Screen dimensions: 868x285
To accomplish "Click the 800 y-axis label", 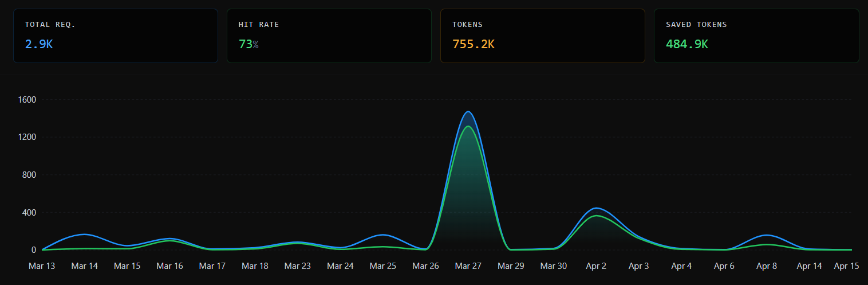I will click(x=30, y=175).
